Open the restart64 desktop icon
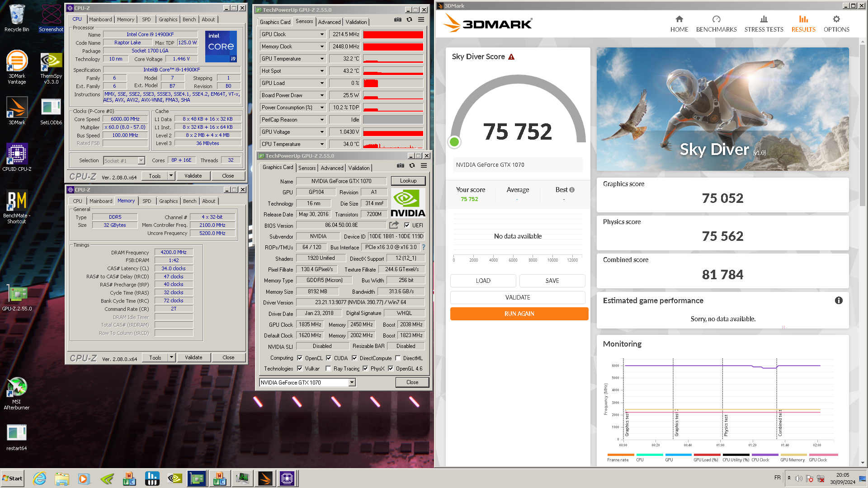 tap(17, 437)
